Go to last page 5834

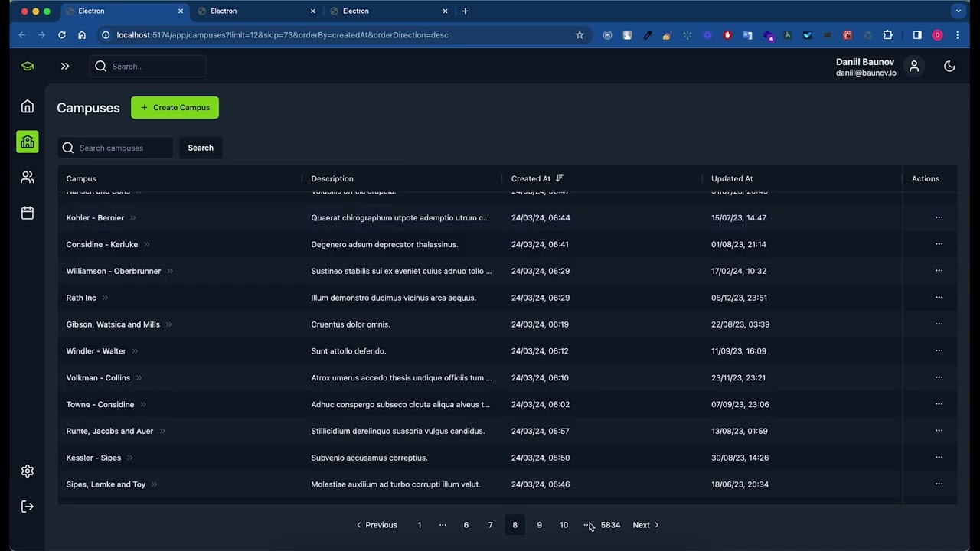(x=610, y=525)
